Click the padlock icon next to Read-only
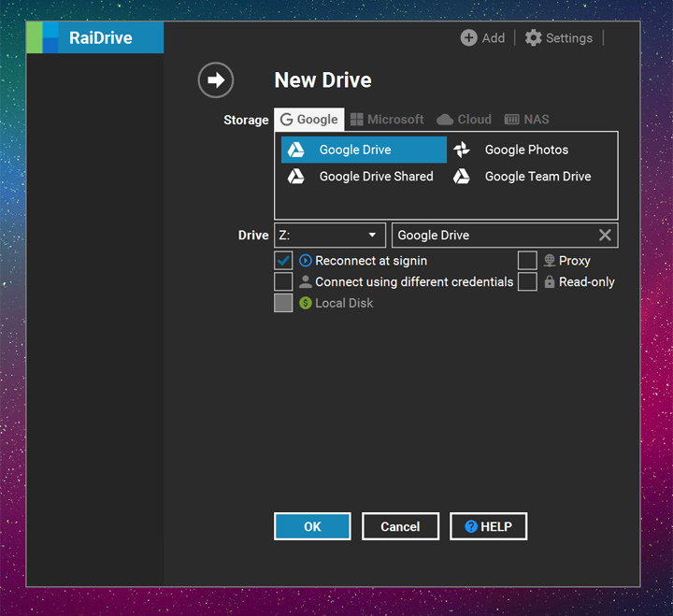This screenshot has height=616, width=673. click(x=550, y=281)
